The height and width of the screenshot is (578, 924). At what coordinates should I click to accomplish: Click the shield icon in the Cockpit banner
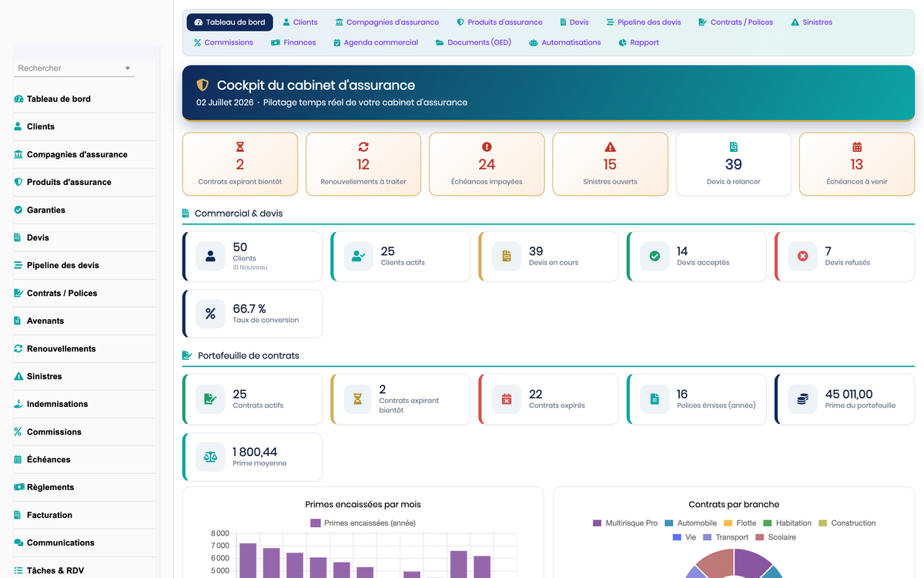tap(203, 85)
